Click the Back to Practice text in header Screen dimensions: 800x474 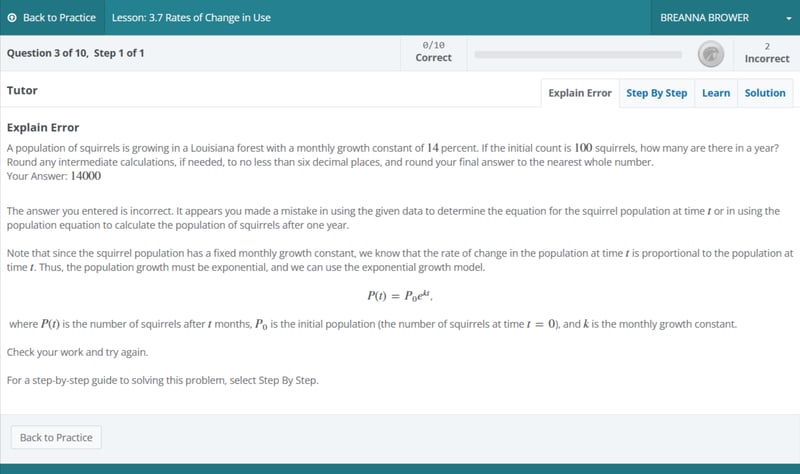click(x=59, y=18)
